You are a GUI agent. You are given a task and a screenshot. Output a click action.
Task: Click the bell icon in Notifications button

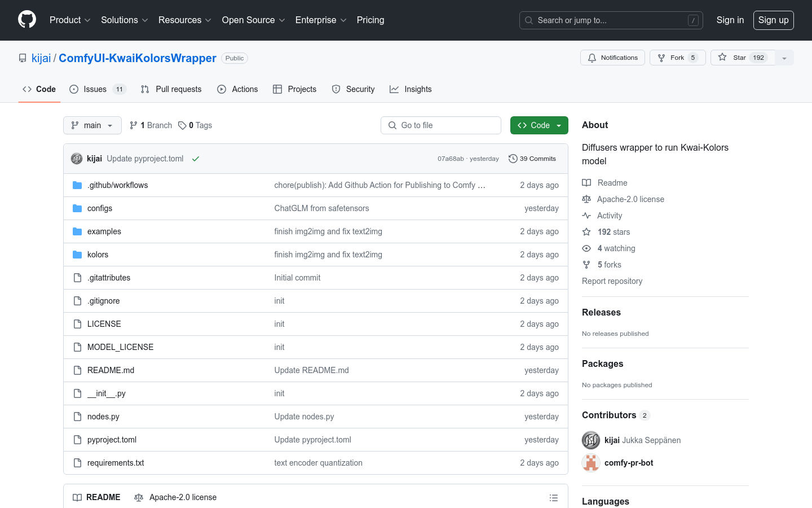point(592,58)
